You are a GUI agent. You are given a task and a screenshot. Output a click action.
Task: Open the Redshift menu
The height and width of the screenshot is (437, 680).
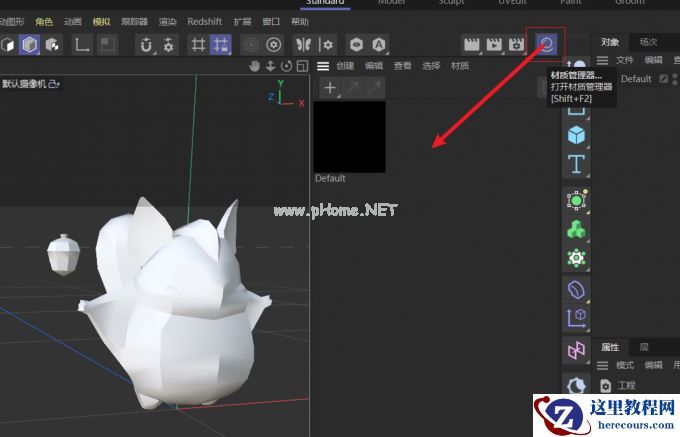(205, 22)
